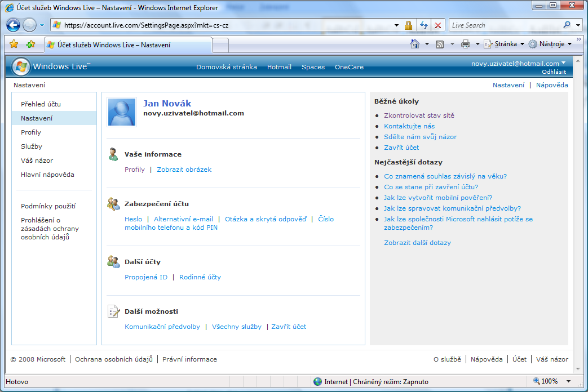Click the Internet zone globe icon

[x=317, y=381]
